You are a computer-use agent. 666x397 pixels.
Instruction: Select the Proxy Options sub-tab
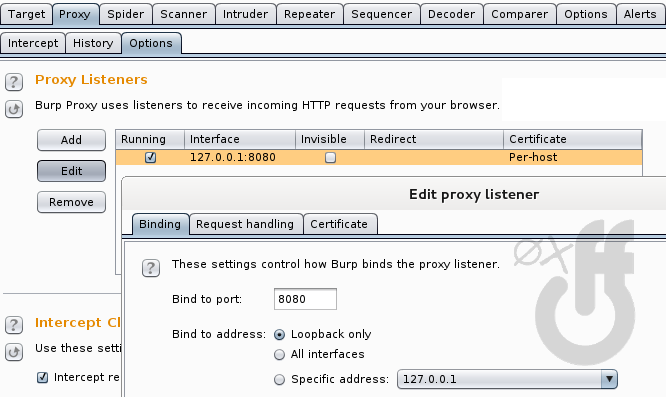[x=151, y=43]
